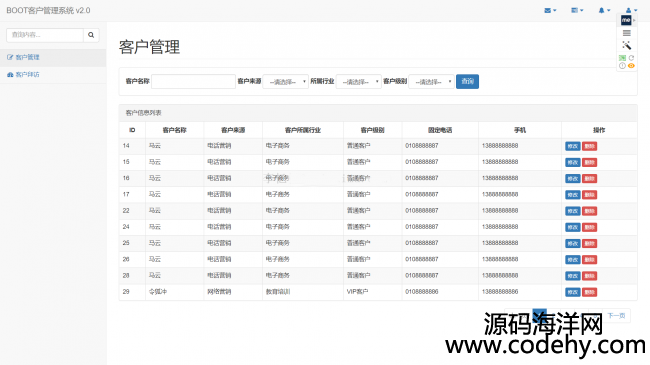This screenshot has width=650, height=365.
Task: Expand the arrow beside the 'me' logo
Action: 634,20
